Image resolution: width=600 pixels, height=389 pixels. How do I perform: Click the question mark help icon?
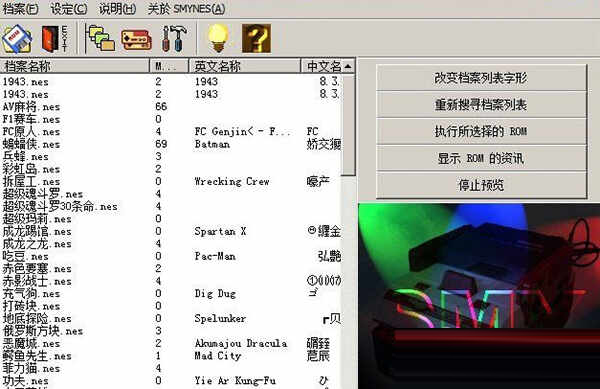[x=256, y=38]
